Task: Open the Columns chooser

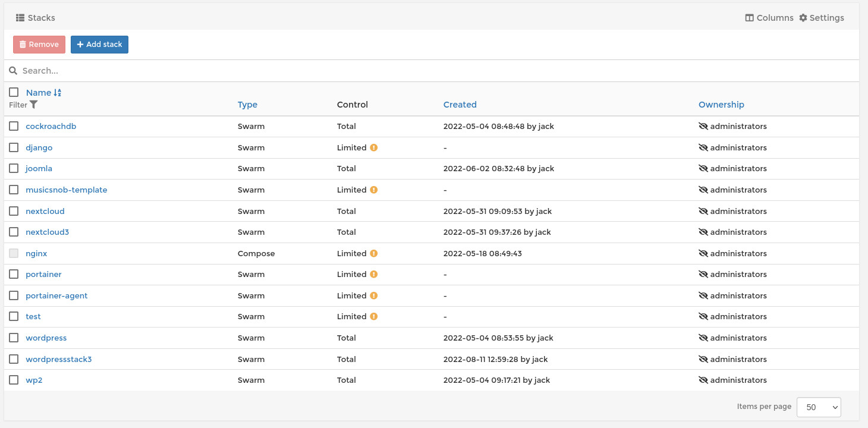Action: pyautogui.click(x=769, y=18)
